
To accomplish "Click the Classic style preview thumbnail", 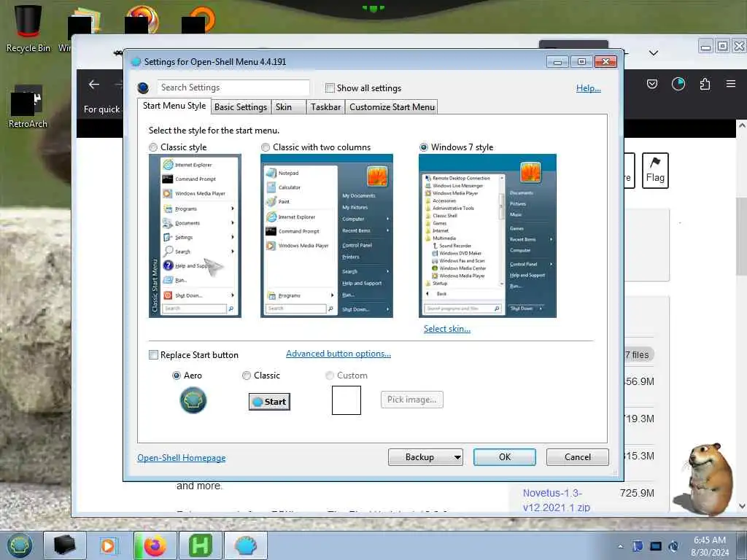I will click(195, 236).
